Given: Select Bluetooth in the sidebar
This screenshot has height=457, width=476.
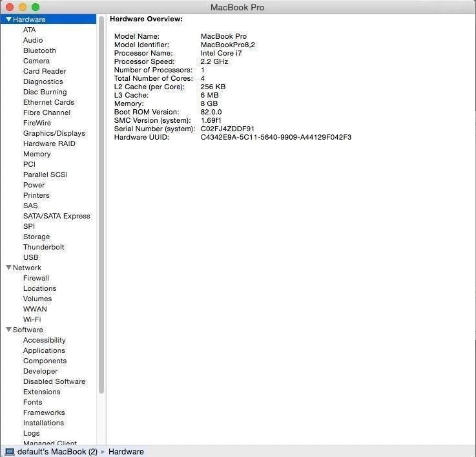Looking at the screenshot, I should tap(39, 50).
